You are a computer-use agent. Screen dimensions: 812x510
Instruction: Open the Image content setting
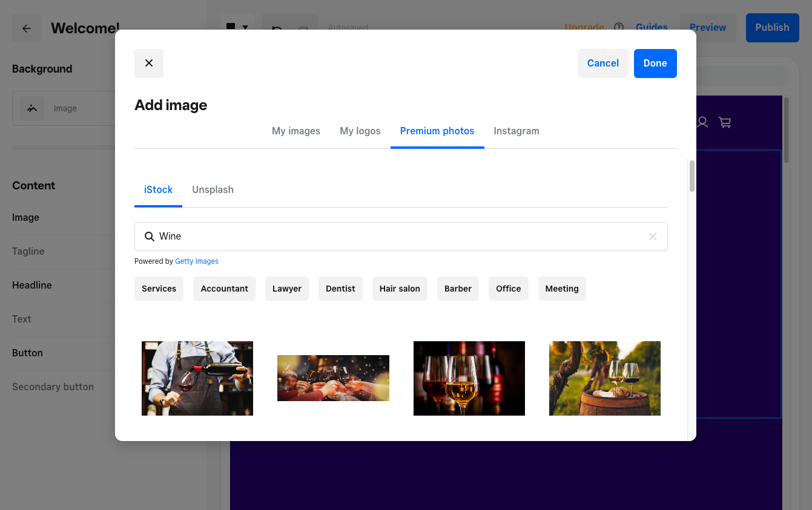[25, 217]
